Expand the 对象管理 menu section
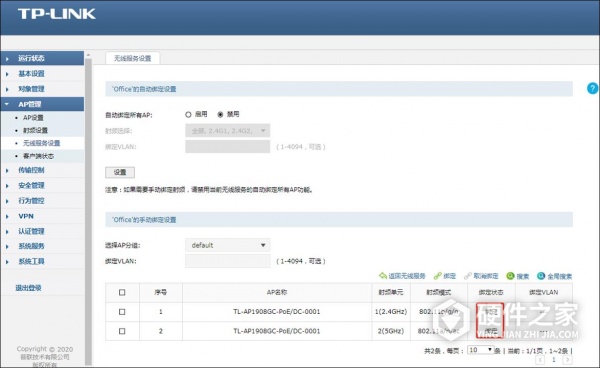The width and height of the screenshot is (600, 368). (42, 89)
